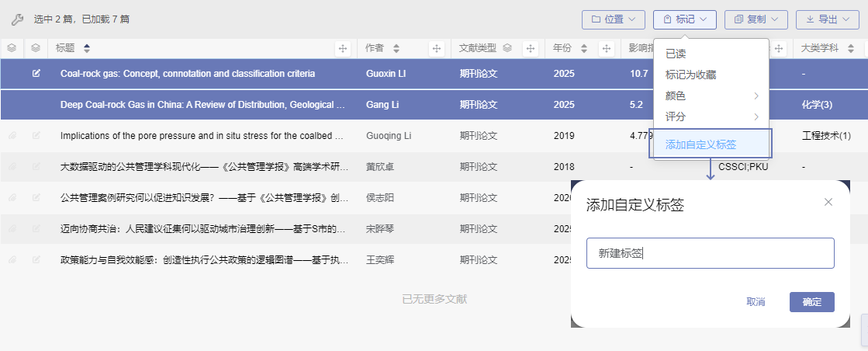The width and height of the screenshot is (868, 351).
Task: Click the move handle in the 标题 column header
Action: pyautogui.click(x=343, y=49)
